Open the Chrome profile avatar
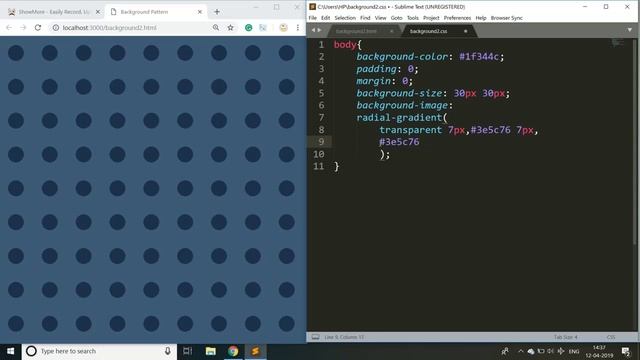 click(x=283, y=27)
